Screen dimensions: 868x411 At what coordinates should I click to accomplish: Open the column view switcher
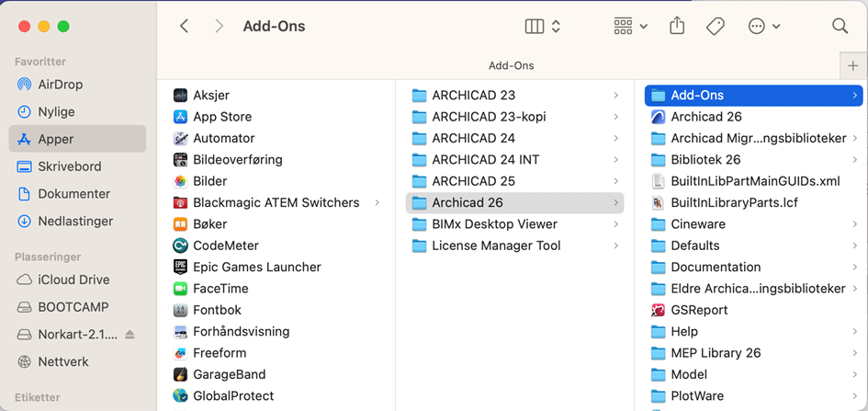(x=543, y=26)
